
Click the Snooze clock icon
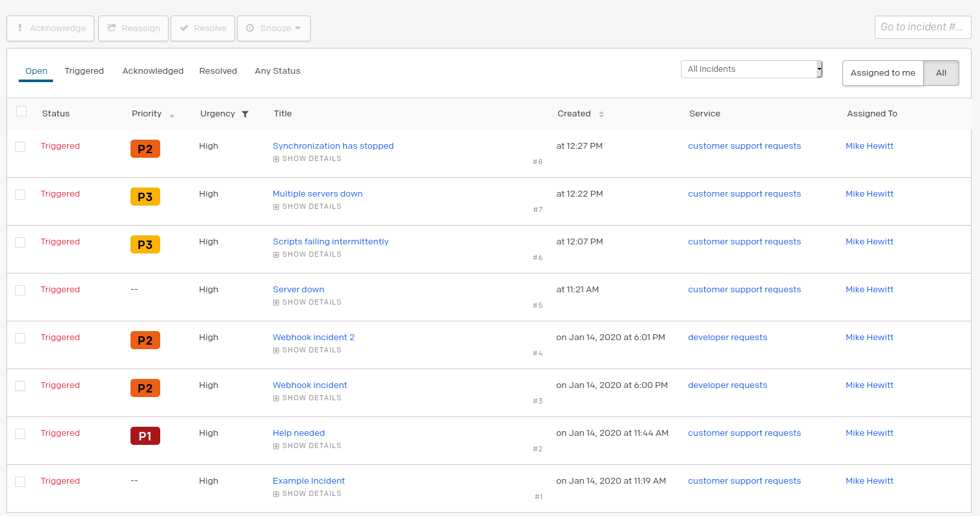(251, 28)
